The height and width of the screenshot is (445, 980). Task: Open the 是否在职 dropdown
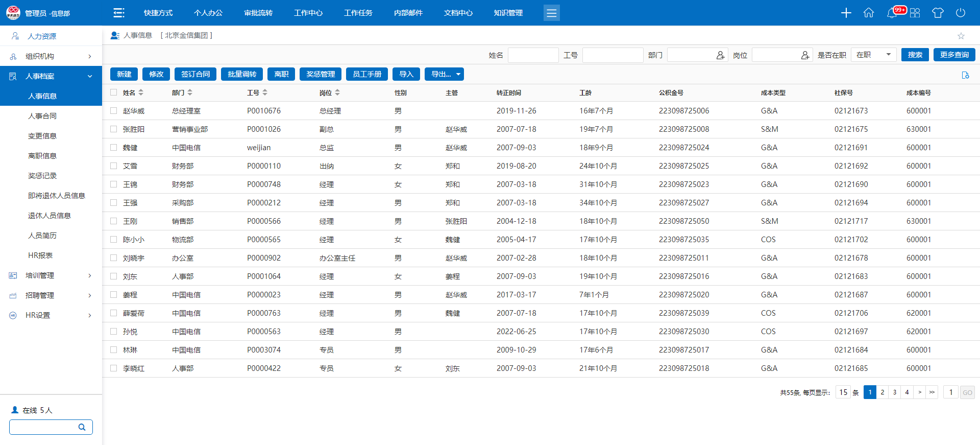tap(873, 55)
